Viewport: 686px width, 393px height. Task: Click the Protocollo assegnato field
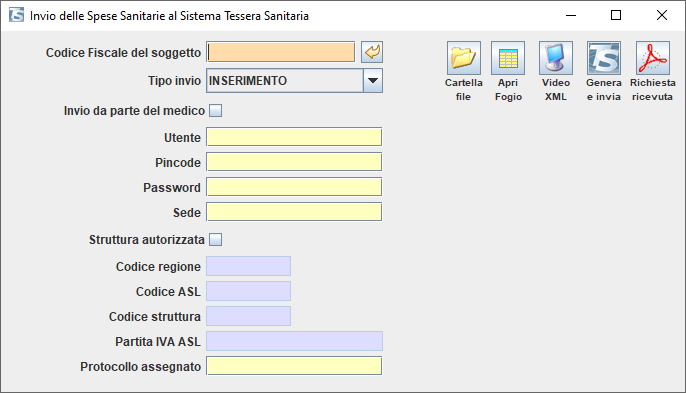click(294, 366)
